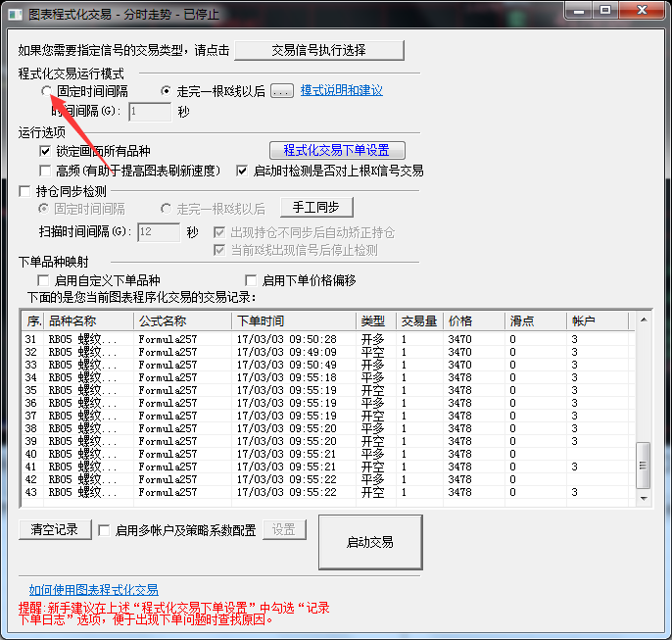Open 交易信号执行选择 dialog

[319, 51]
